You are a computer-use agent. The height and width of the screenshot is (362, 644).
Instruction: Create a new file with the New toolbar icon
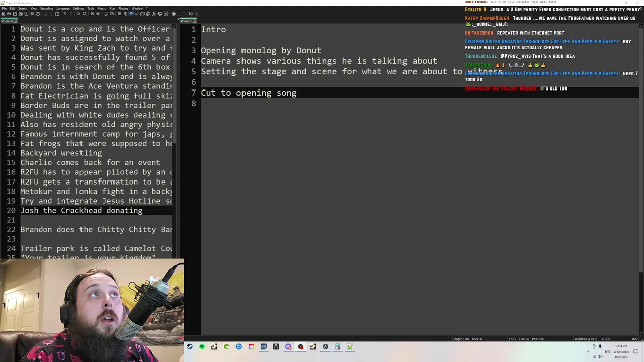point(3,14)
